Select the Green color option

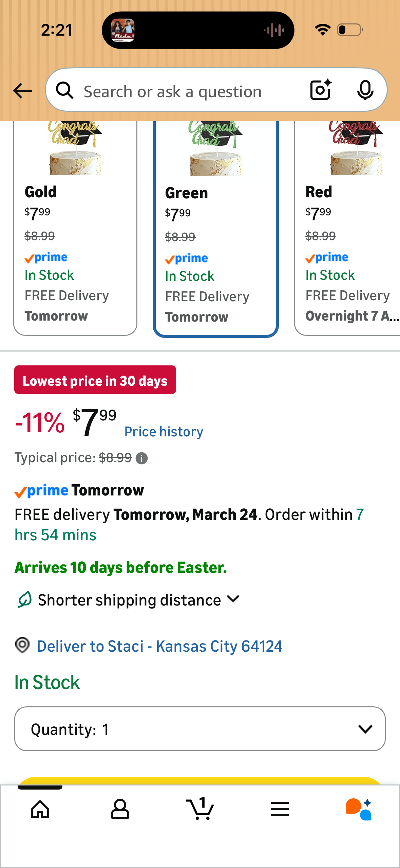(216, 229)
